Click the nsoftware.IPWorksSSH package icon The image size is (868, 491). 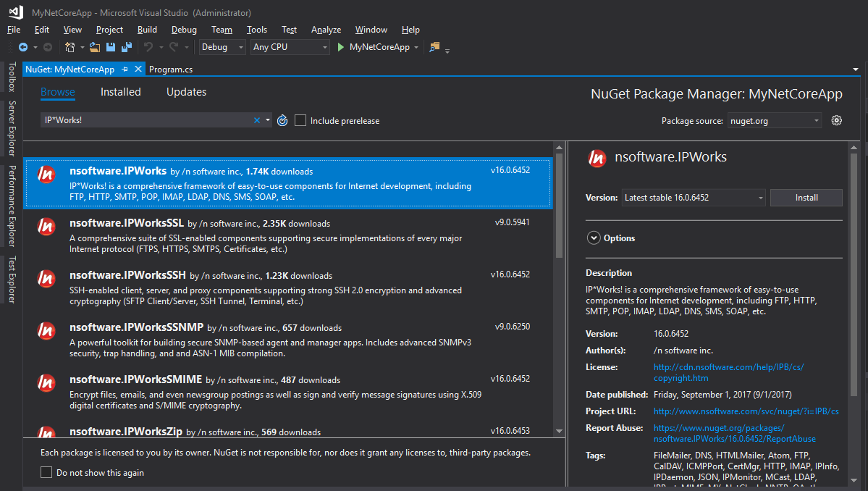point(46,278)
